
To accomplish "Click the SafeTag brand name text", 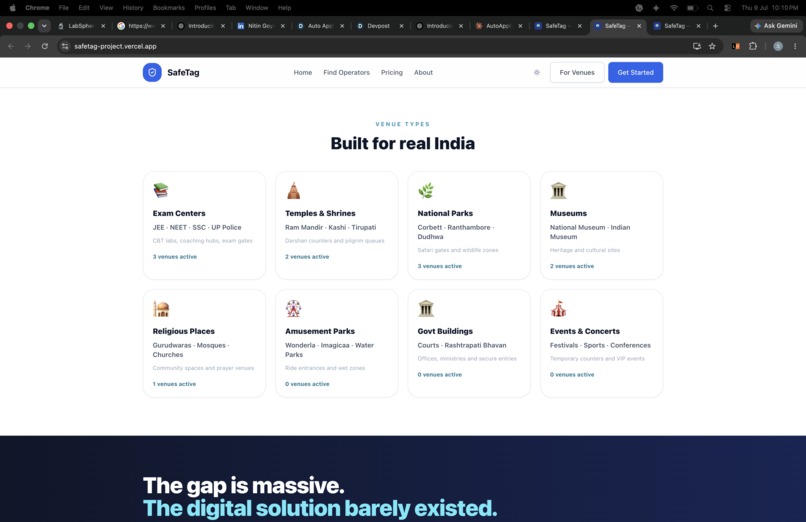I will point(183,72).
